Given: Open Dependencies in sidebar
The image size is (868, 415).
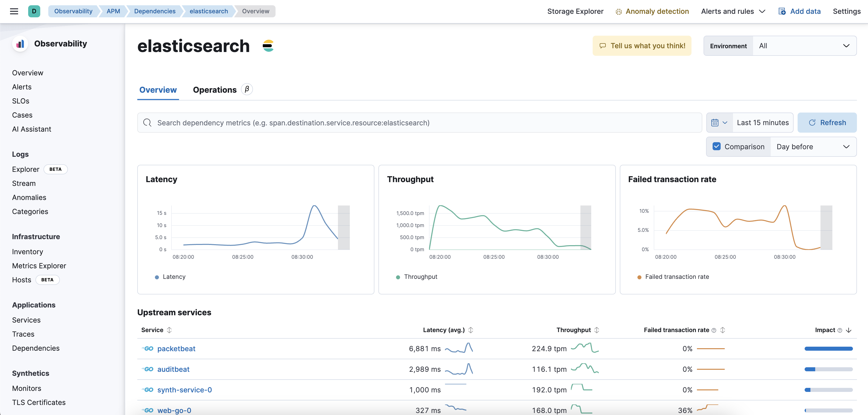Looking at the screenshot, I should (36, 348).
